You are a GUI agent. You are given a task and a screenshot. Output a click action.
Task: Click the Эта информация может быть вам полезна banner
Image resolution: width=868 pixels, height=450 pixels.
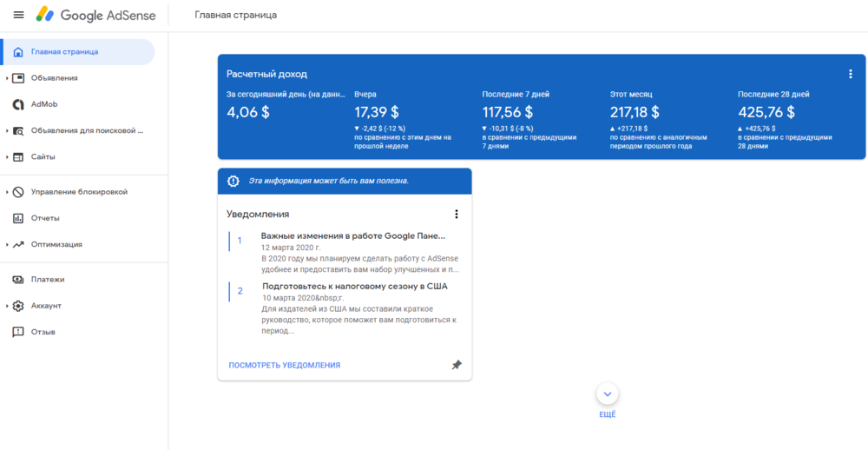(x=345, y=182)
